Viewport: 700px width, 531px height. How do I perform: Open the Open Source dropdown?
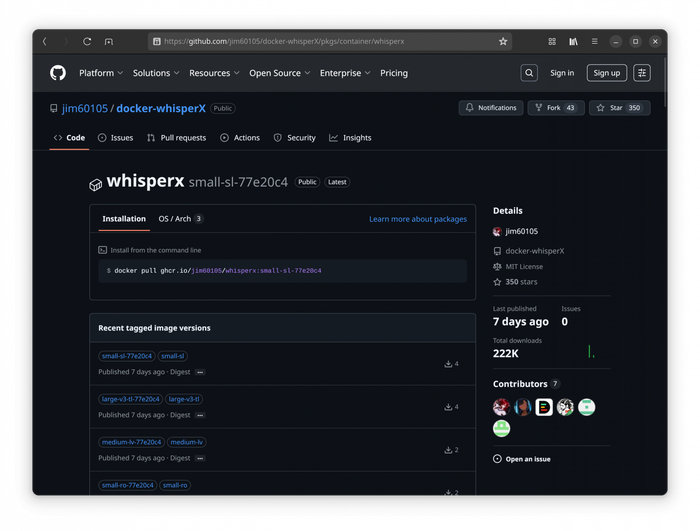point(279,73)
